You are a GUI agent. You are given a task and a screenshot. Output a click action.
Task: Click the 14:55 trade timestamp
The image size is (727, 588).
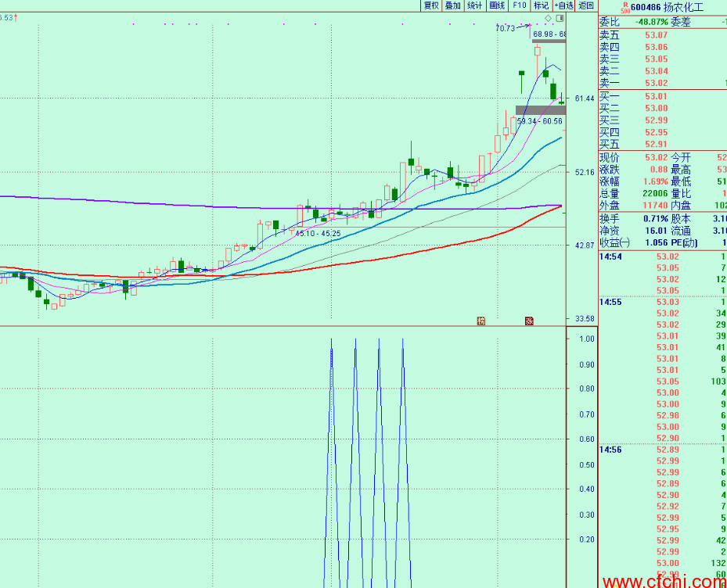(610, 302)
